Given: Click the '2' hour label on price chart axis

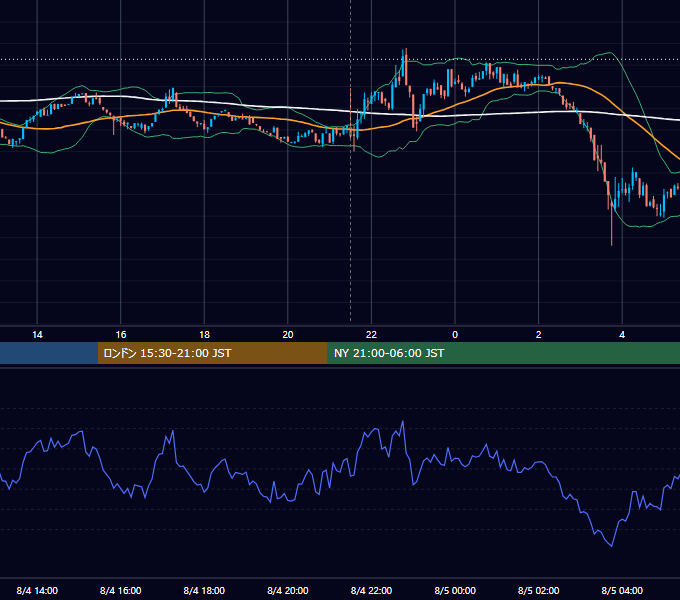Looking at the screenshot, I should coord(539,335).
